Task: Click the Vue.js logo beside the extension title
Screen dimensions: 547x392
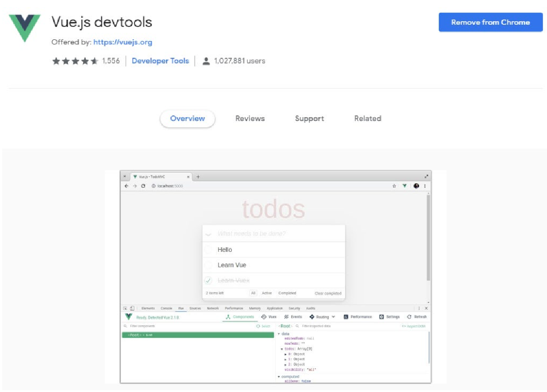Action: (25, 27)
